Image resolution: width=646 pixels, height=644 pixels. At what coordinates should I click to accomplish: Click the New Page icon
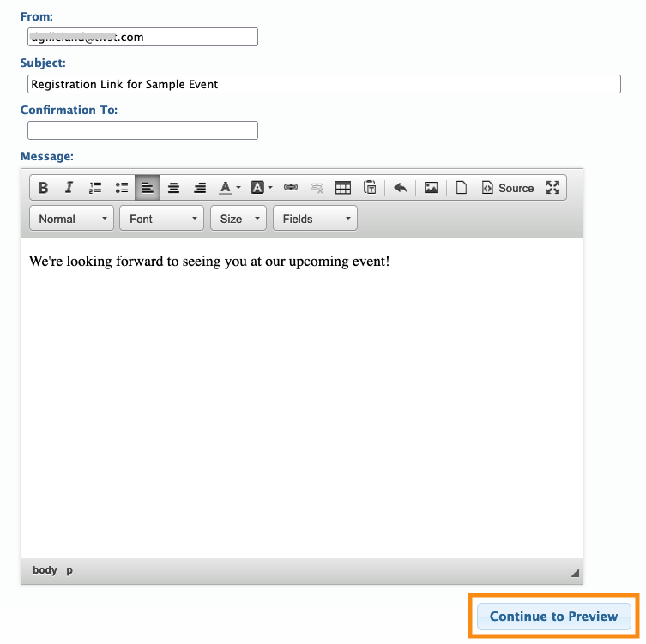point(462,188)
